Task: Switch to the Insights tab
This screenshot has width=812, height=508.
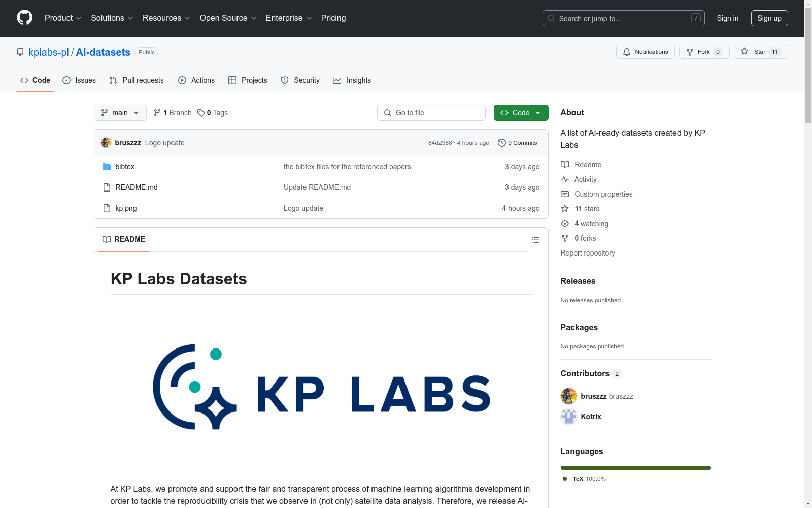Action: [352, 80]
